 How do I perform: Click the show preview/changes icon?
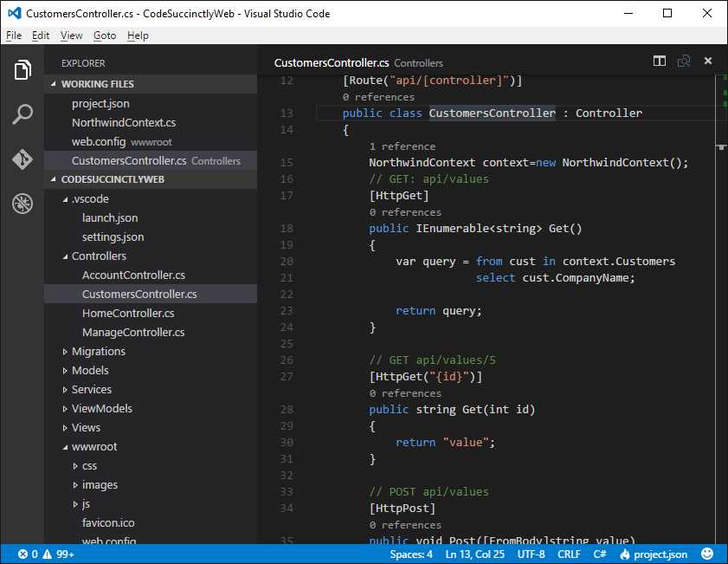[x=684, y=61]
